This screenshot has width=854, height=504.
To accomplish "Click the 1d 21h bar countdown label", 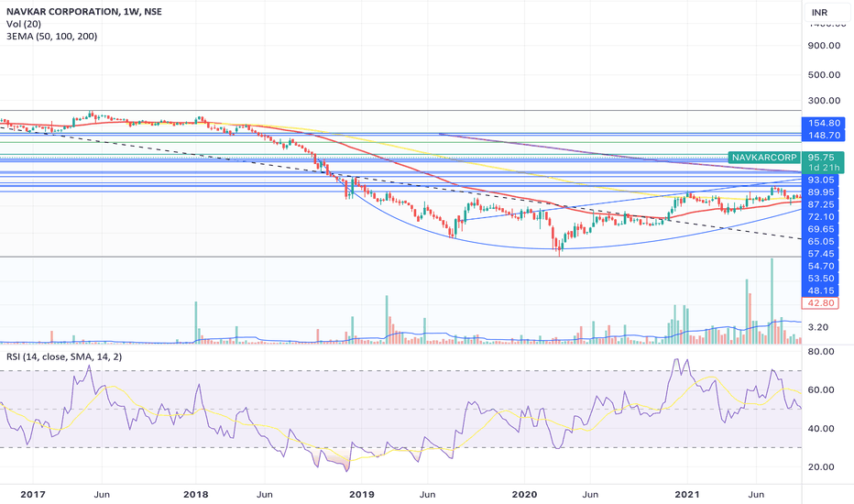I will coord(824,168).
